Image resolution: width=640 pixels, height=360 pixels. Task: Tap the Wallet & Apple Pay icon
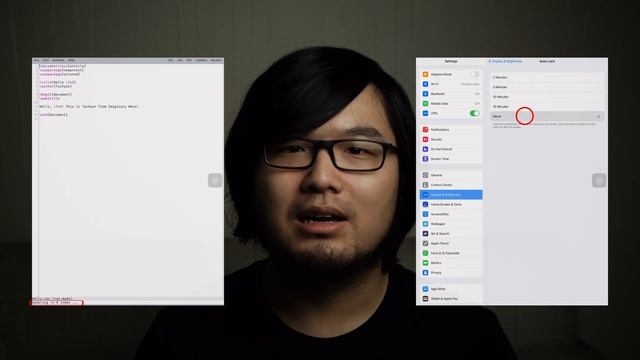coord(425,298)
